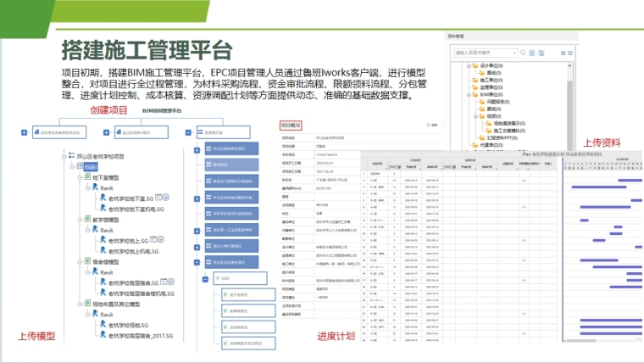This screenshot has width=644, height=363.
Task: Click the 场地漫游展示 folder icon
Action: pos(489,123)
